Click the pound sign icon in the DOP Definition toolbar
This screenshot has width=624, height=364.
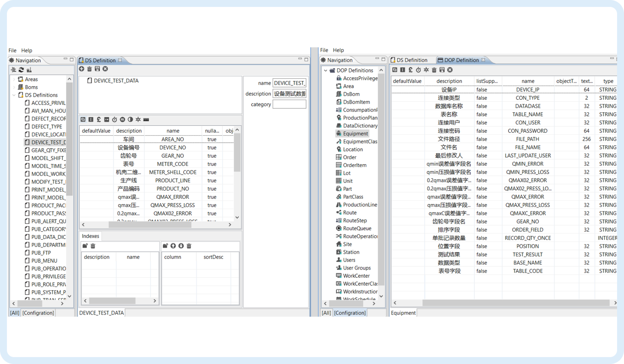point(410,70)
